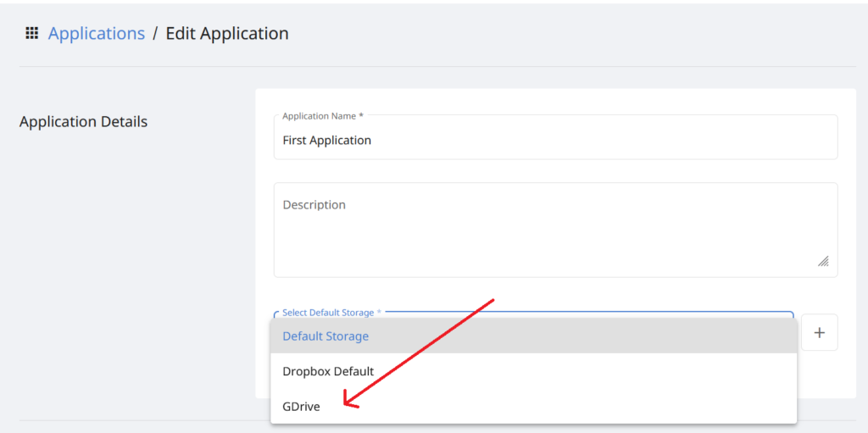
Task: Click the Application Details section heading
Action: click(x=83, y=122)
